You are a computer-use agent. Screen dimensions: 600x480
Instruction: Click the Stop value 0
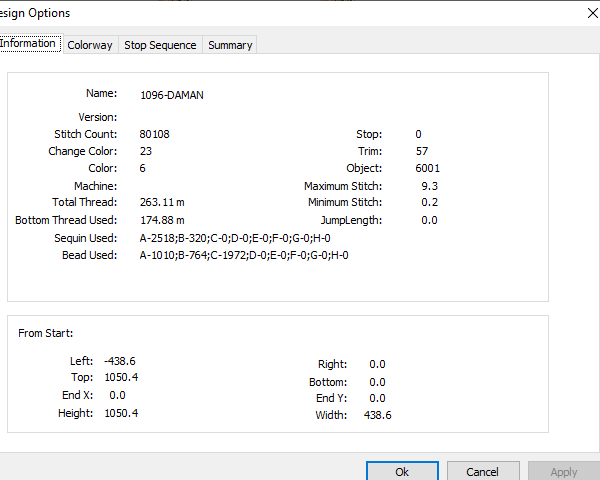pyautogui.click(x=418, y=134)
